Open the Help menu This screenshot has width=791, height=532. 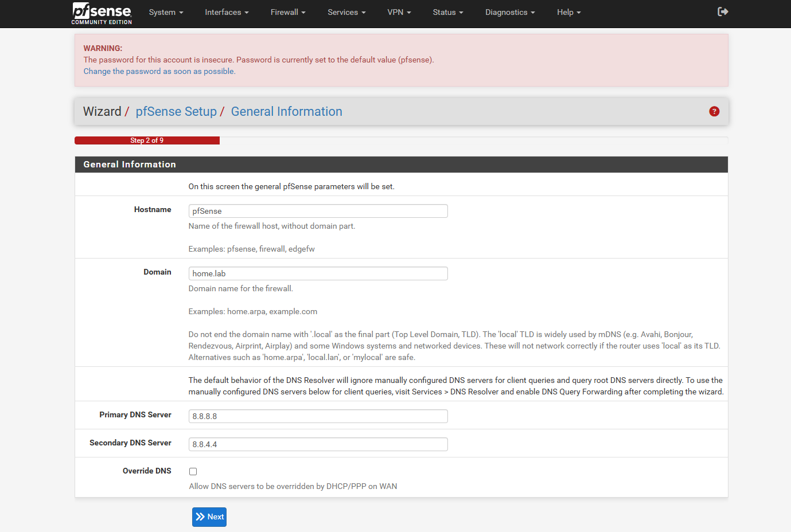pos(569,12)
